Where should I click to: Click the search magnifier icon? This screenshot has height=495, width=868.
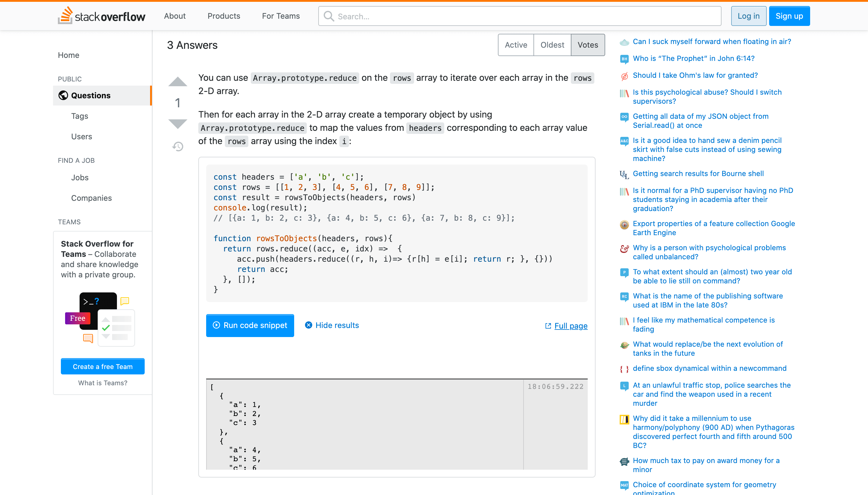click(x=328, y=16)
